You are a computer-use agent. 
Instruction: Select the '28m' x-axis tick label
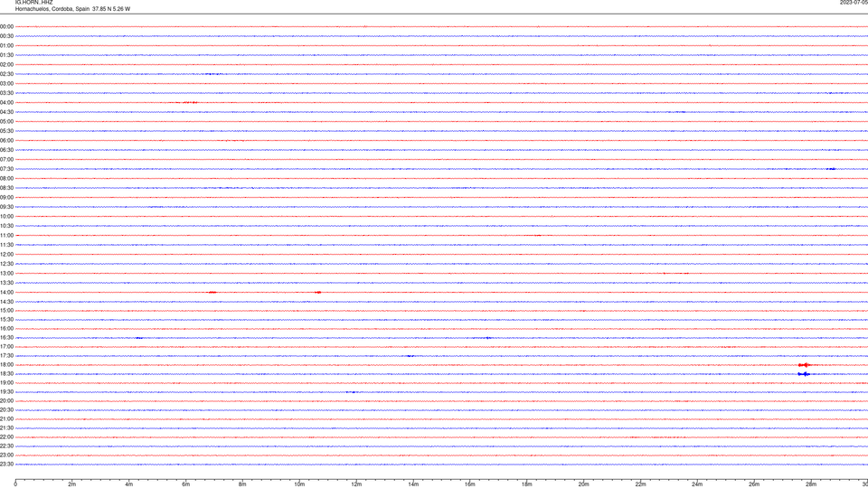point(811,484)
